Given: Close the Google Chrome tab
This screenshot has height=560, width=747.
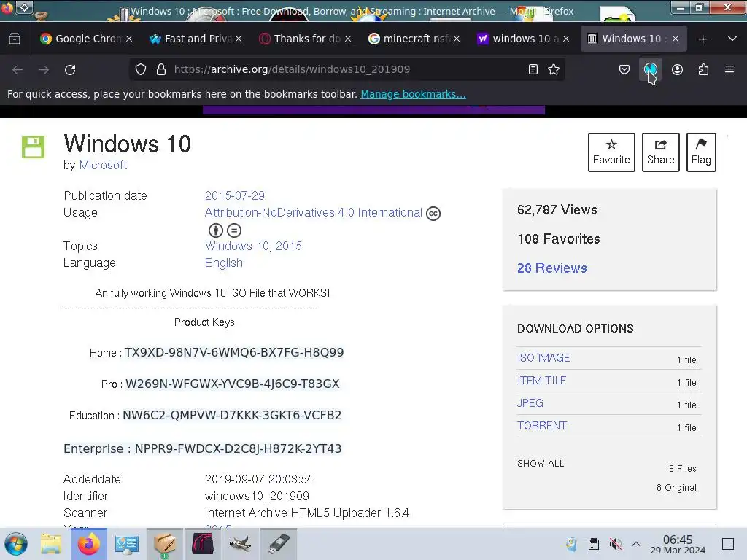Looking at the screenshot, I should [129, 39].
